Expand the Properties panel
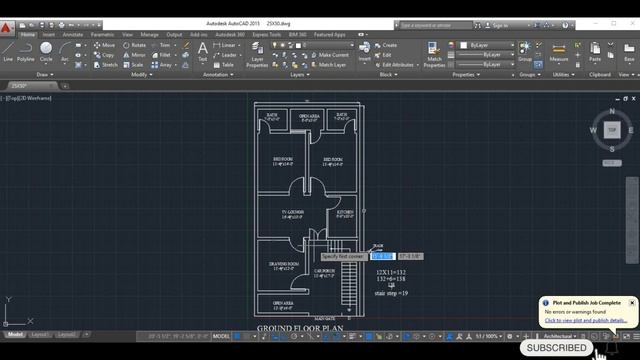This screenshot has height=360, width=640. [x=466, y=75]
